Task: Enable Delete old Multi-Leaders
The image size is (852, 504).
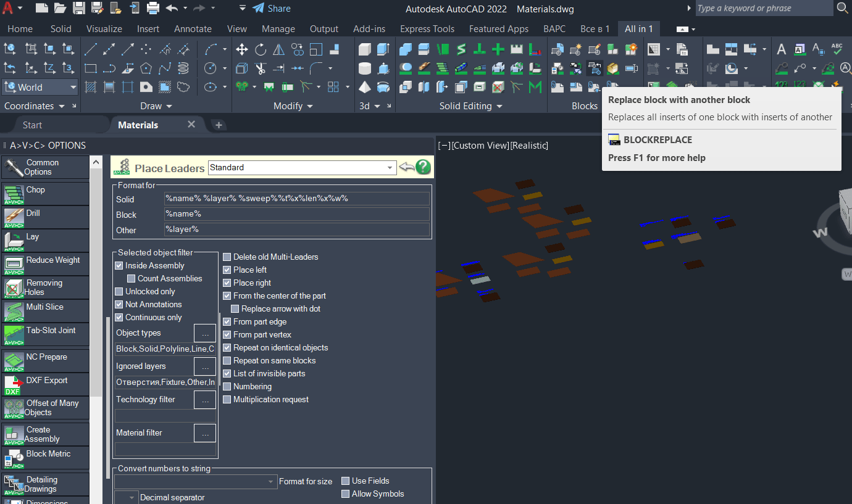Action: [x=227, y=257]
